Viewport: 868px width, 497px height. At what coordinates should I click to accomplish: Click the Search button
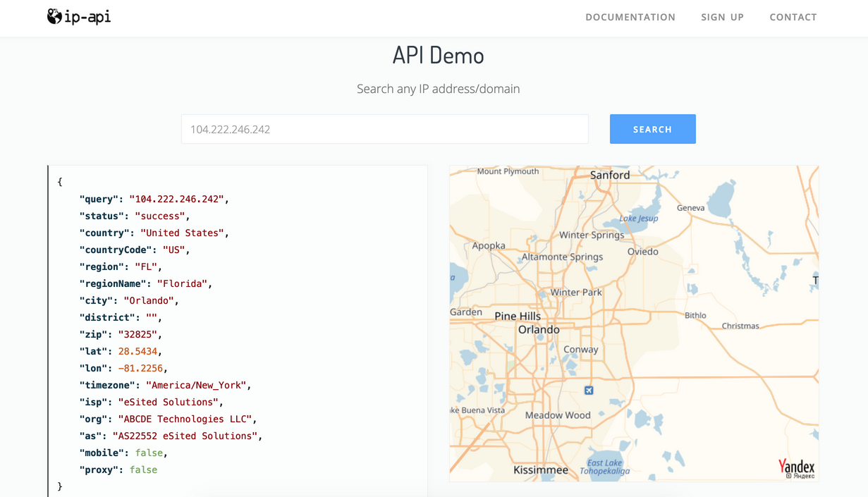(x=652, y=129)
